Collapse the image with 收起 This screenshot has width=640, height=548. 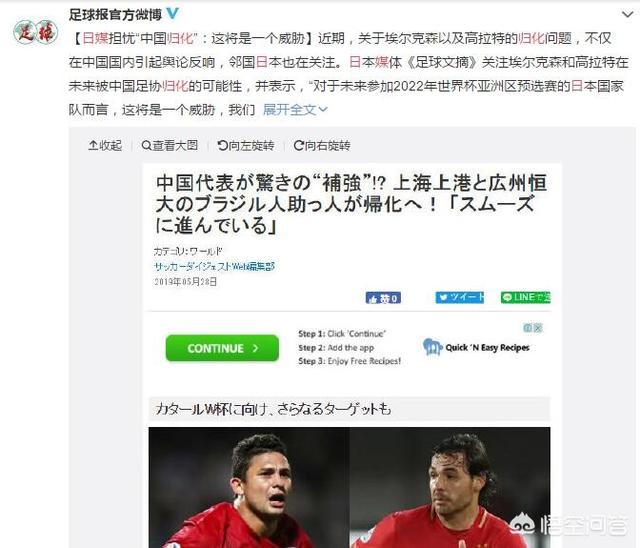(105, 145)
